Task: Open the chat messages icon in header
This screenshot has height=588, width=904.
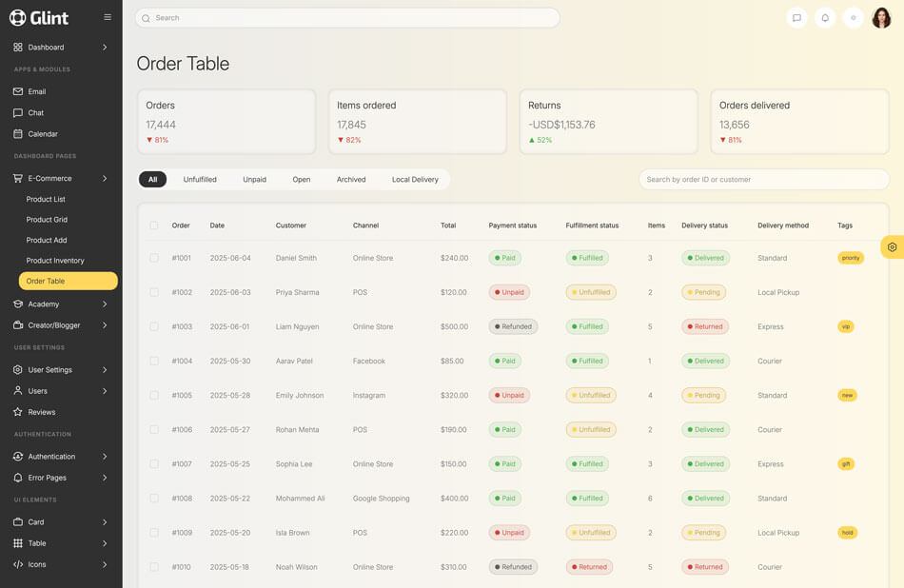Action: tap(796, 18)
